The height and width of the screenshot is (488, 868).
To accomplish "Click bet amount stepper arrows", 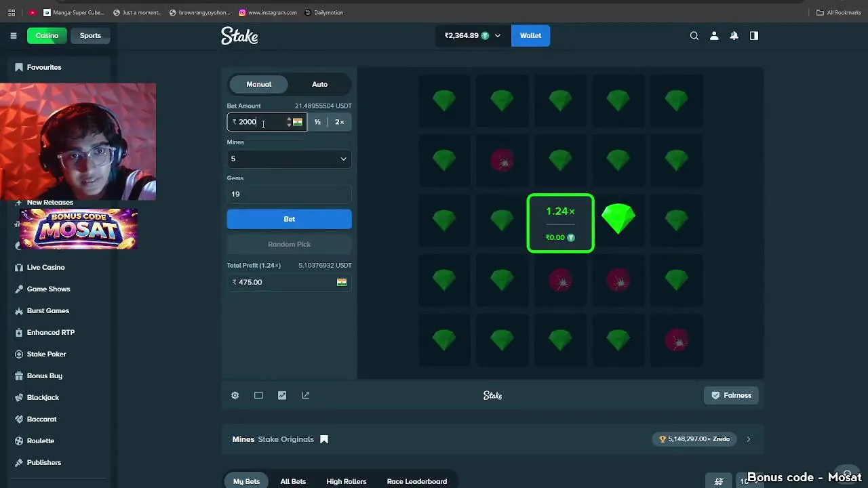I will (289, 122).
